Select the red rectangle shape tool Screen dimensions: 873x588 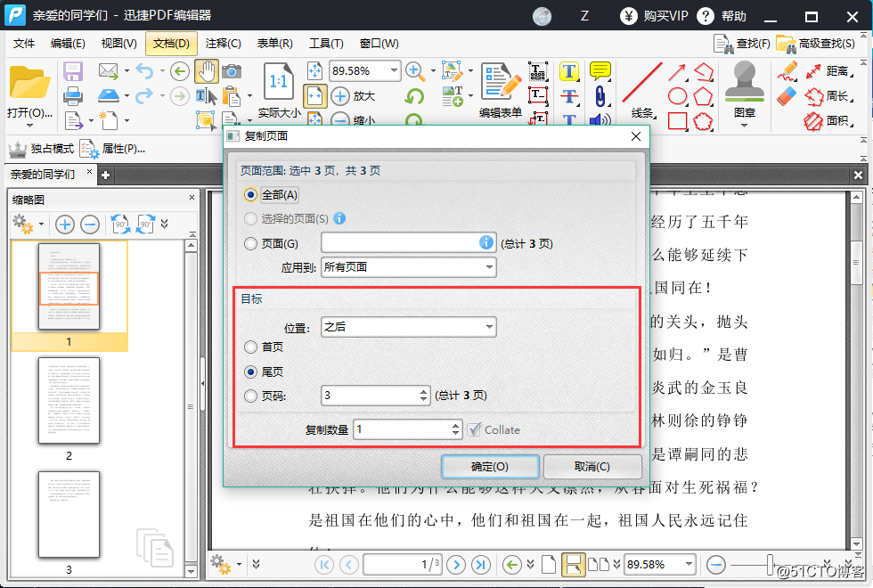click(x=677, y=121)
